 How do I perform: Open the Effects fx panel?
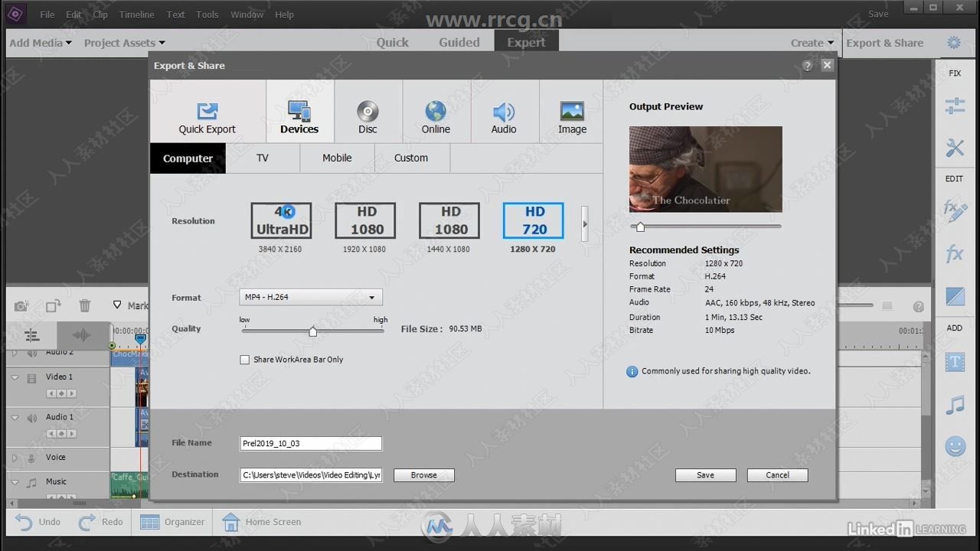955,253
